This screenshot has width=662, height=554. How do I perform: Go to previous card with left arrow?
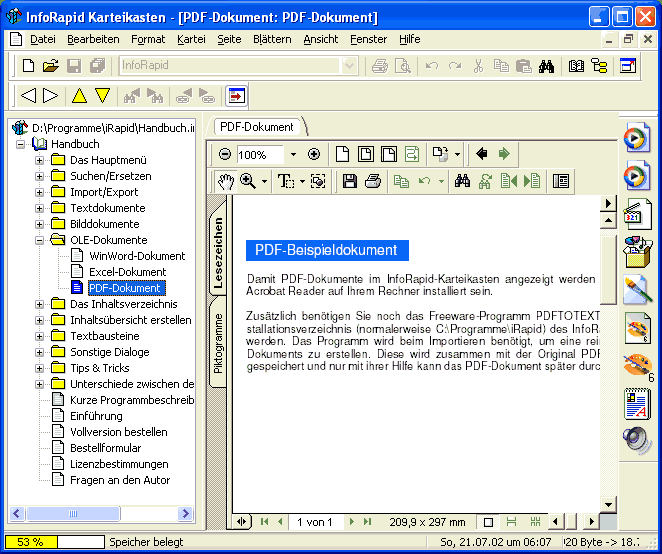tap(28, 95)
